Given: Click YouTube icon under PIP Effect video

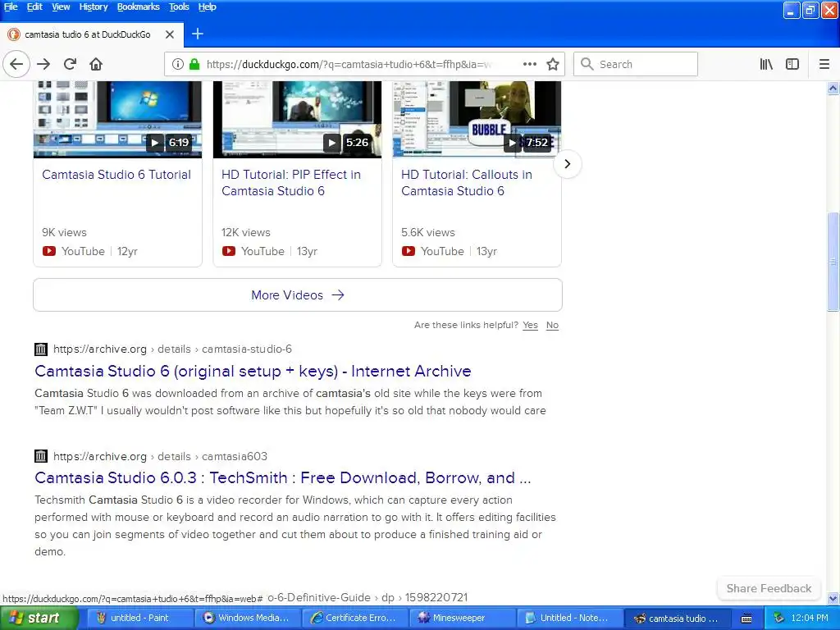Looking at the screenshot, I should 229,251.
